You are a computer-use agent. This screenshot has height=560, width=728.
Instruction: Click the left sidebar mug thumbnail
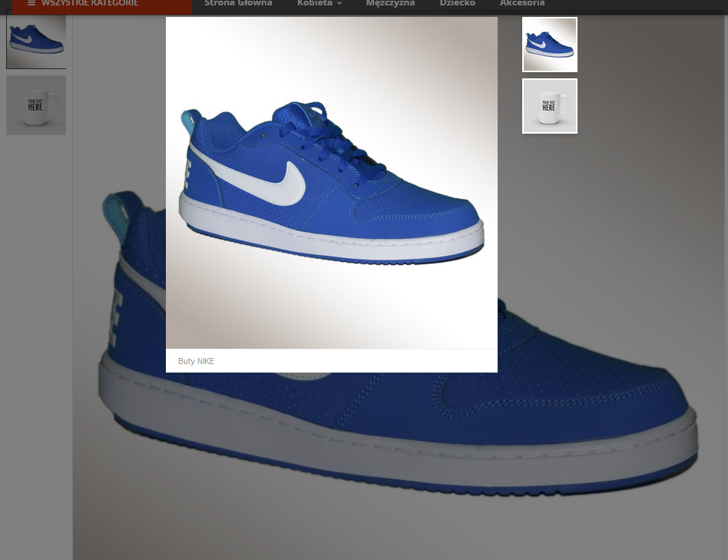36,105
